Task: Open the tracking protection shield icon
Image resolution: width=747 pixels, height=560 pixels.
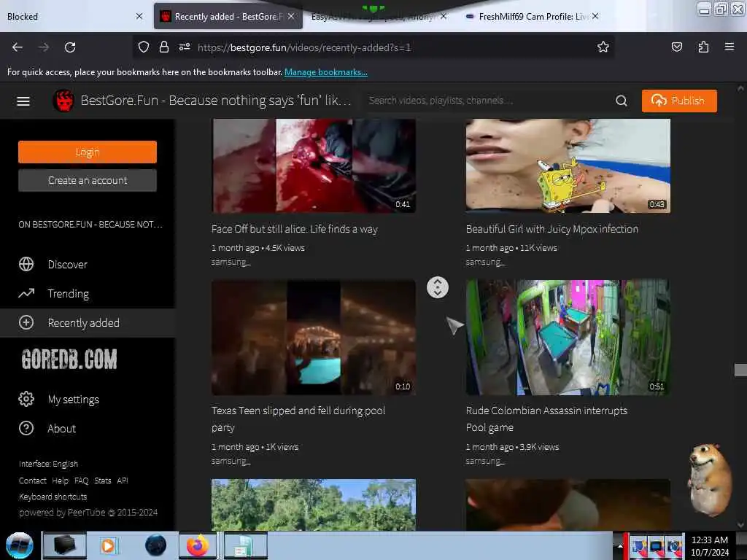Action: (x=144, y=47)
